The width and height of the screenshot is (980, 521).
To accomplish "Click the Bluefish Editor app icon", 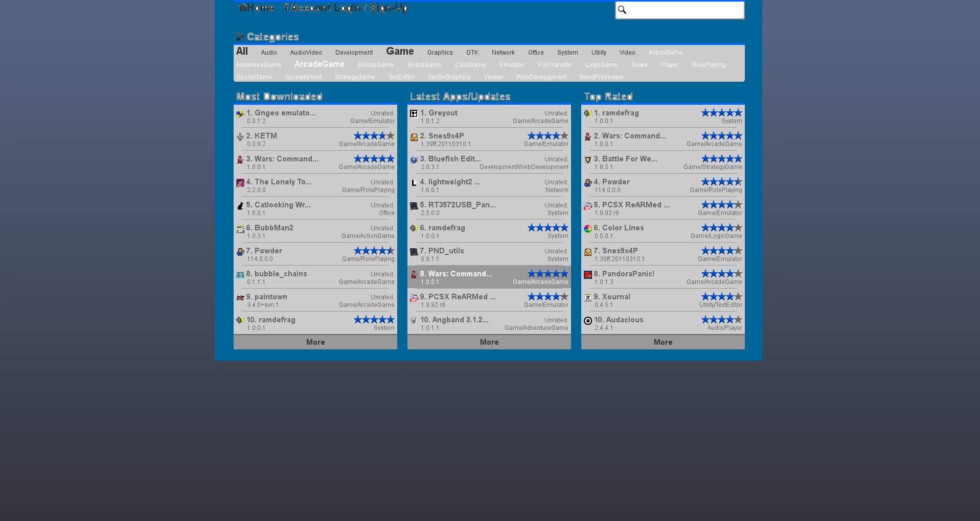I will click(x=414, y=160).
